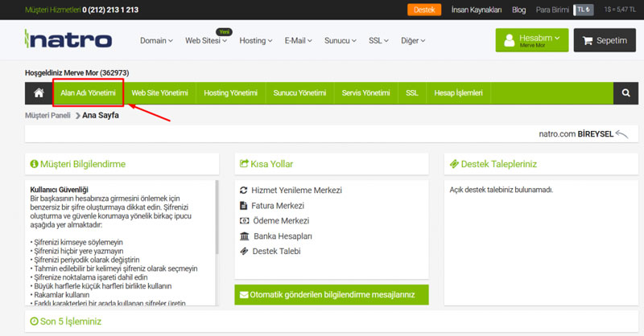Viewport: 644px width, 336px height.
Task: Click Açık destek talebiniz bulunamadı text
Action: click(x=502, y=190)
